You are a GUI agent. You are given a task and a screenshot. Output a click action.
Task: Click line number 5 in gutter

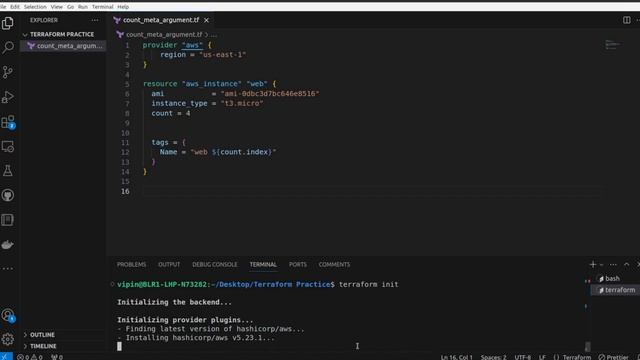click(x=127, y=84)
